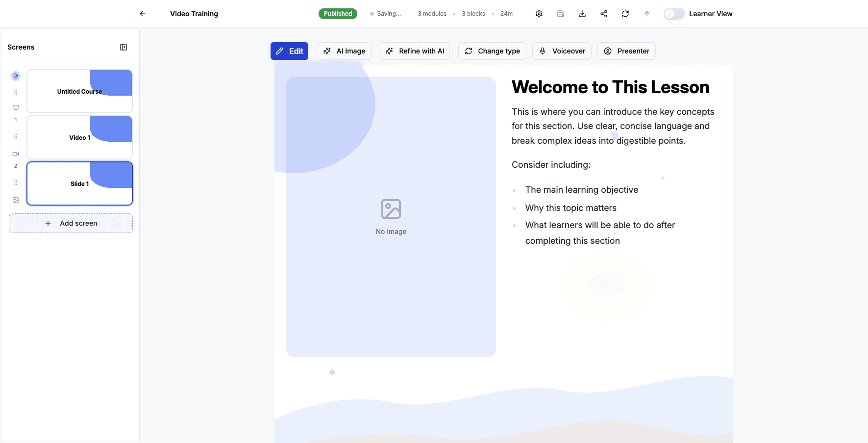Enable Learner View
This screenshot has width=868, height=443.
[674, 14]
